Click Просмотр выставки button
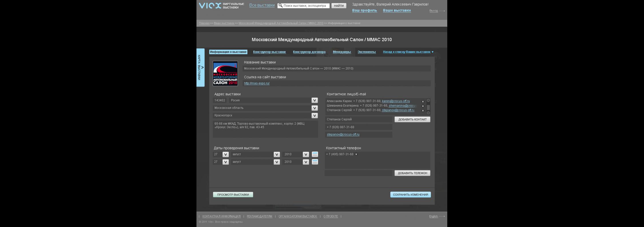644x227 pixels. click(x=233, y=195)
